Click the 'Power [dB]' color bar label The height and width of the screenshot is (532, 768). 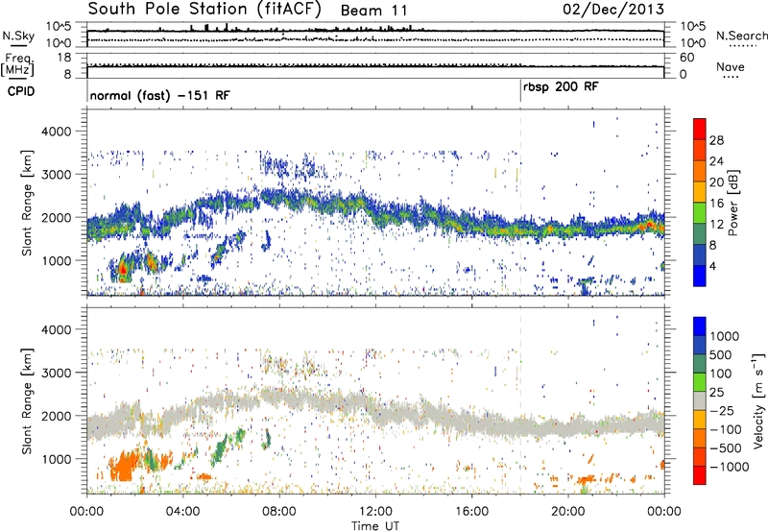coord(732,203)
